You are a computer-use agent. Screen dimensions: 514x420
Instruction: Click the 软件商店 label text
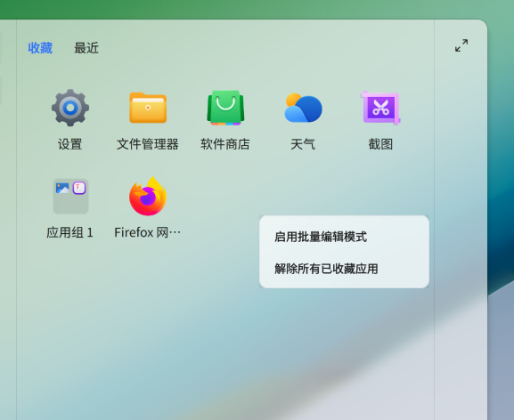[x=225, y=144]
